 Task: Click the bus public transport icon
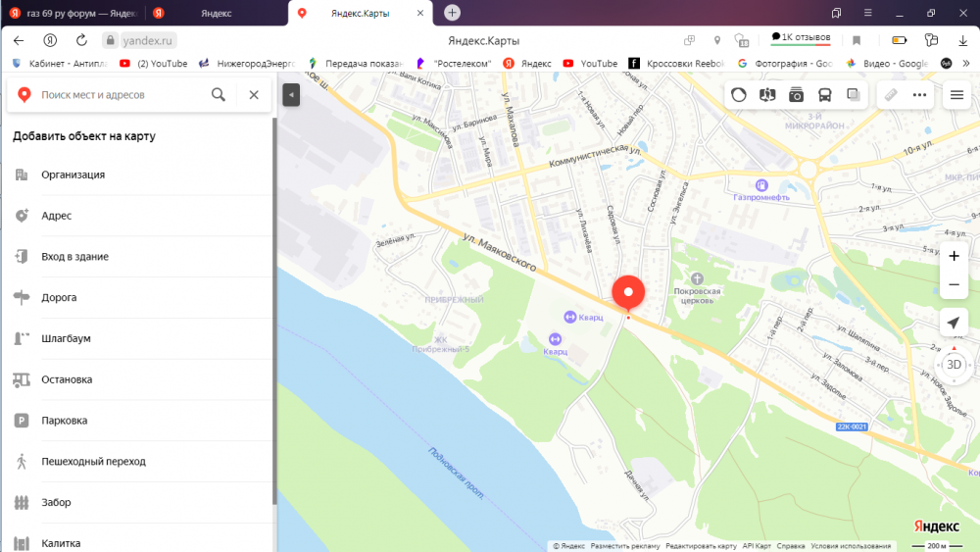click(825, 95)
